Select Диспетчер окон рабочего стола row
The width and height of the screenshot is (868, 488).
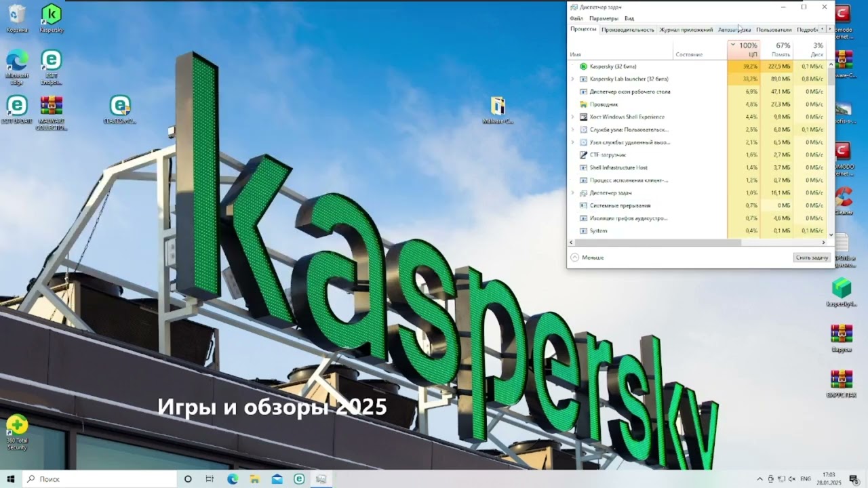click(697, 91)
